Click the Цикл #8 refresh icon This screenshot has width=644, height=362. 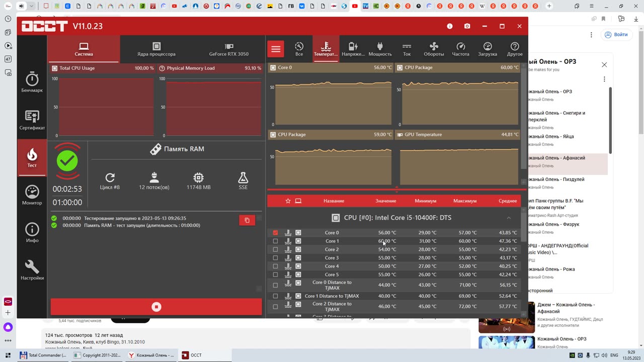(x=110, y=177)
